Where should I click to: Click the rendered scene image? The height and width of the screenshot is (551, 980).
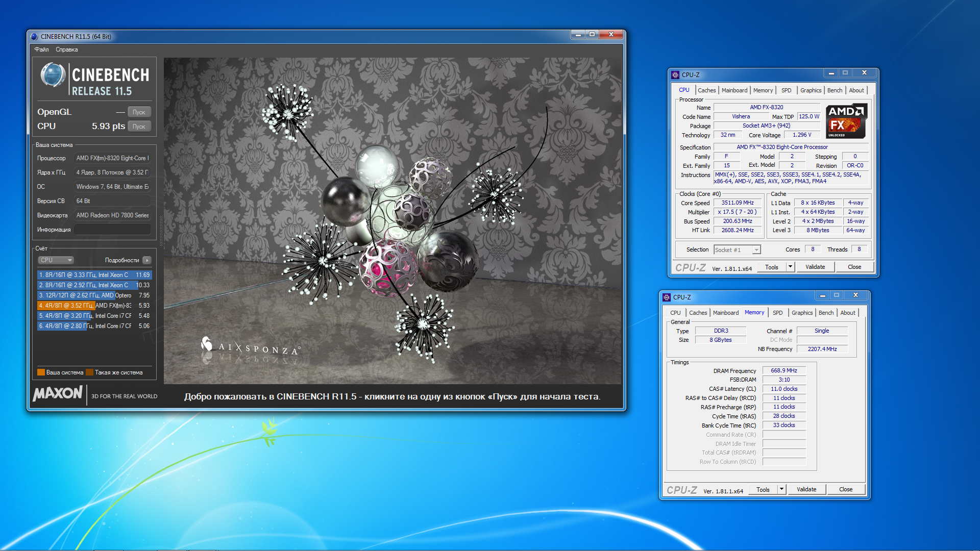(x=393, y=220)
